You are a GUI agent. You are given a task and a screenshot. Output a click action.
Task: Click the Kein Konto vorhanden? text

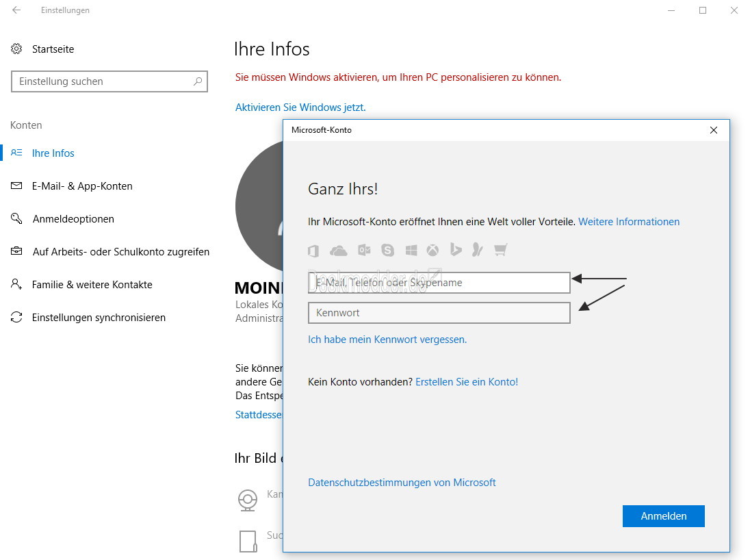[x=360, y=382]
